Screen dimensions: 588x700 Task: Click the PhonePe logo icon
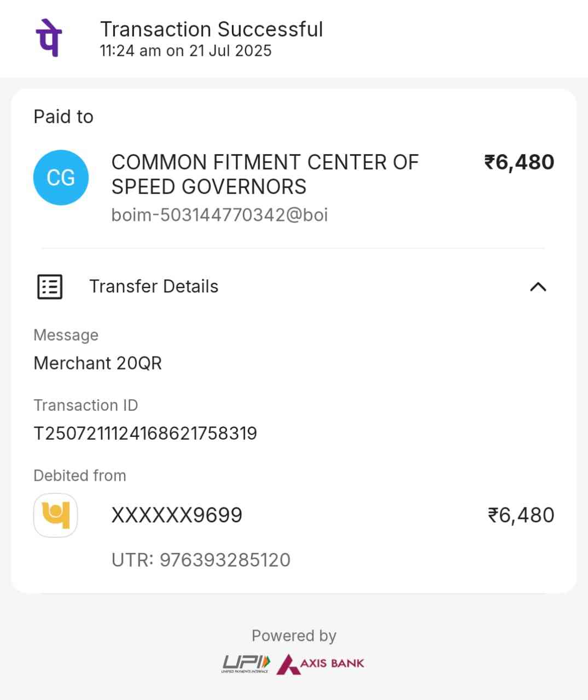tap(49, 37)
